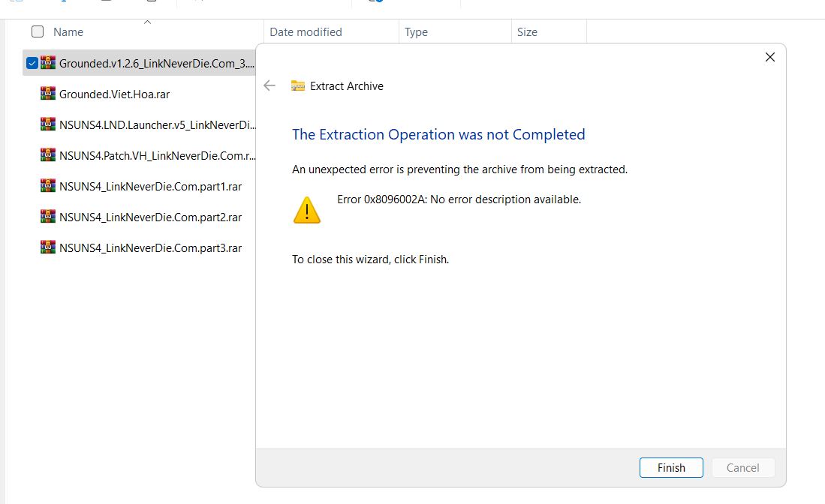This screenshot has width=825, height=504.
Task: Go back using the wizard's arrow
Action: (269, 85)
